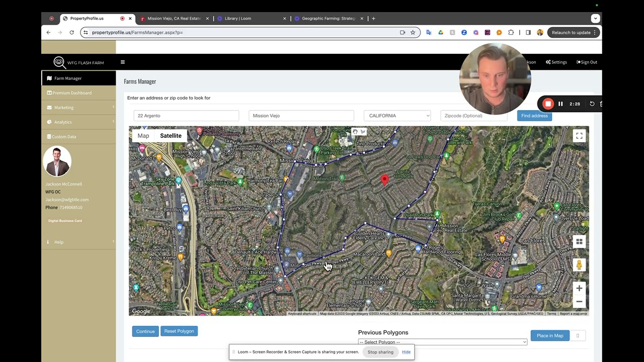Open Settings in the top navigation

(x=556, y=62)
